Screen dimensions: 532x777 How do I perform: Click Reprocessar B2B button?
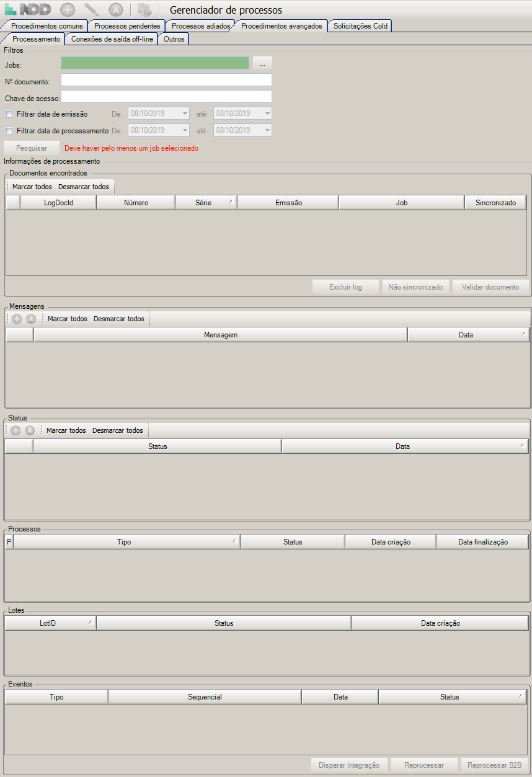[495, 765]
